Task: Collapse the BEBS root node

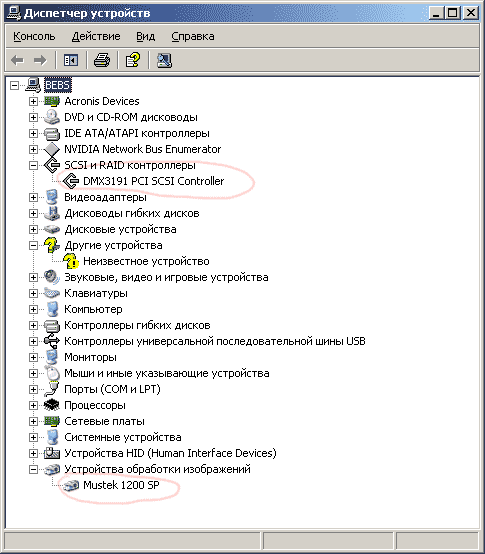Action: (14, 86)
